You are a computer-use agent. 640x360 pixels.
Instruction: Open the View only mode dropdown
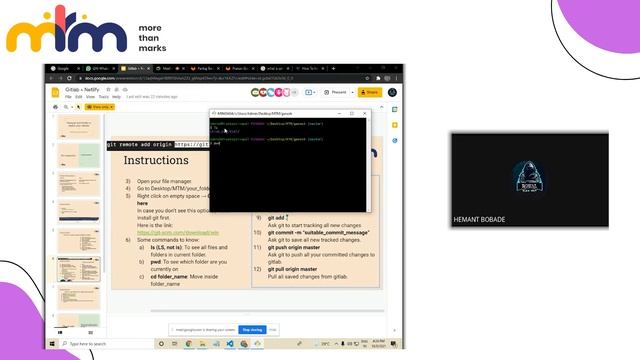click(x=100, y=107)
